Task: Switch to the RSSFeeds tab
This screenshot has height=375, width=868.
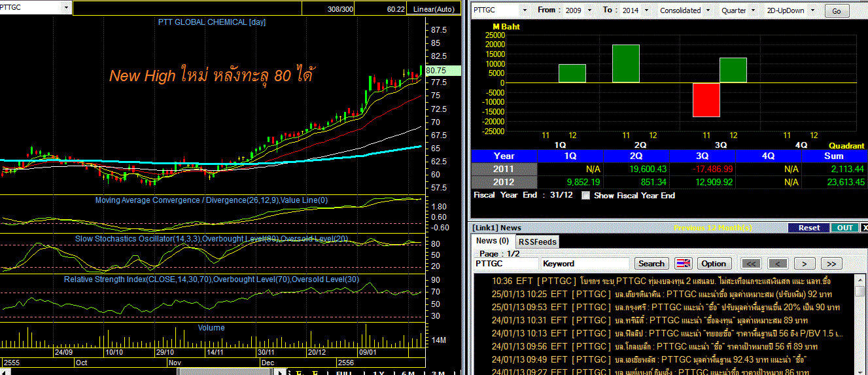Action: click(537, 241)
